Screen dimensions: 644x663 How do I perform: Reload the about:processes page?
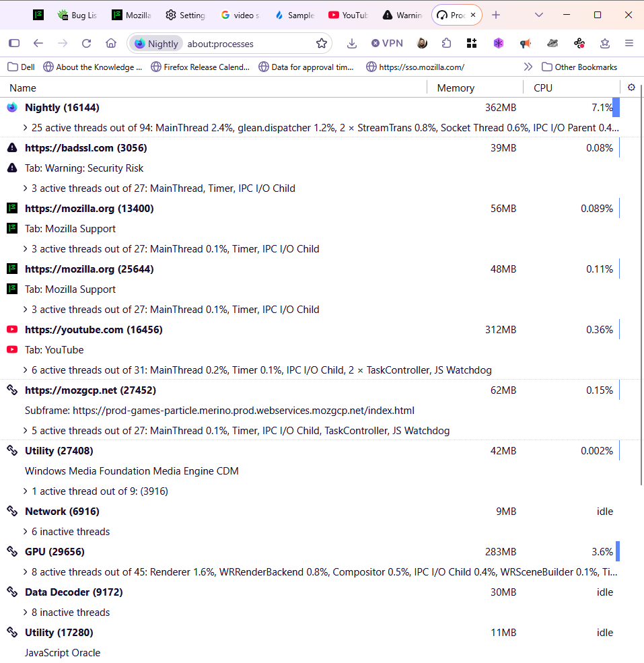87,43
